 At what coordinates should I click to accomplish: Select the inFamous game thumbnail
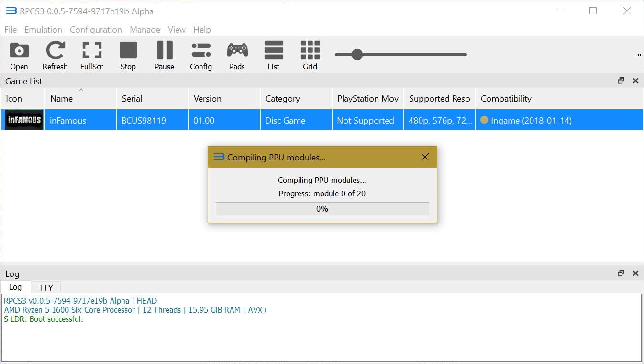(24, 120)
